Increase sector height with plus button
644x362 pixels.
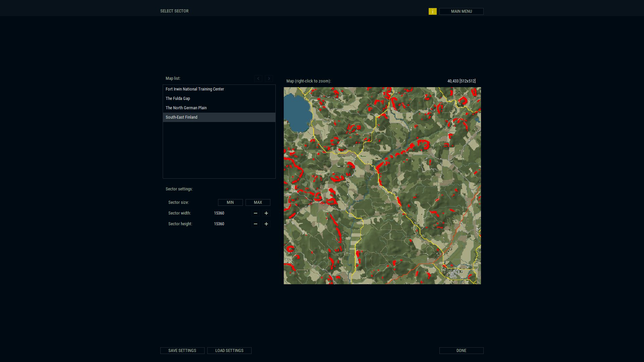[266, 224]
